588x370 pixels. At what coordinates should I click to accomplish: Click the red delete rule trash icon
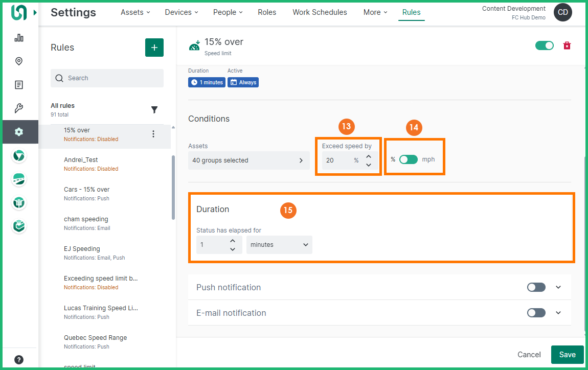pyautogui.click(x=567, y=46)
